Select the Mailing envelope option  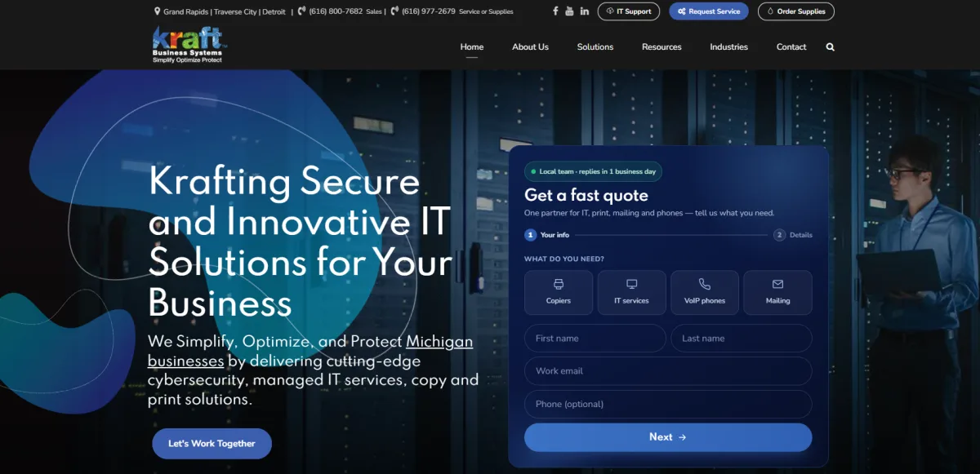777,292
